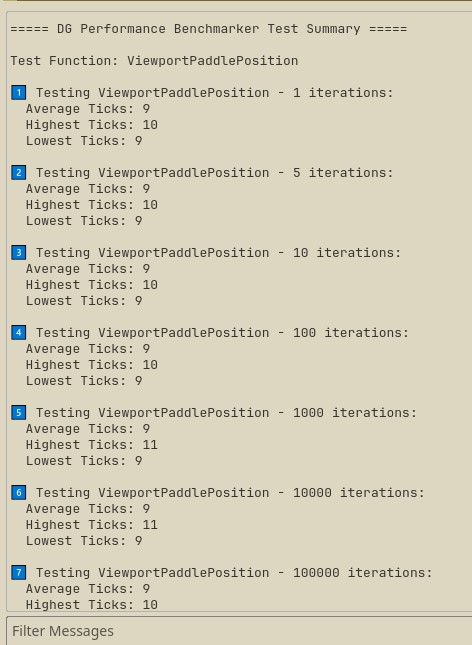Click the blue number 3 icon
472x645 pixels.
(x=19, y=253)
